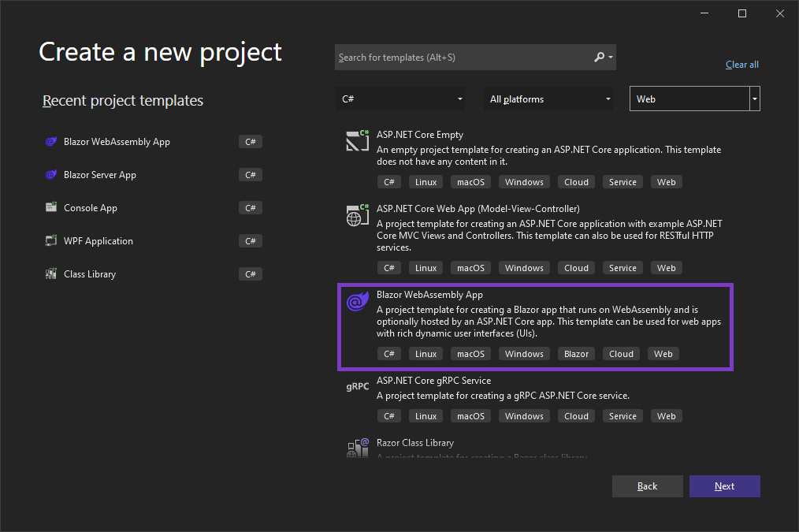Click Service tag under ASP.NET Core Empty
This screenshot has width=799, height=532.
(x=622, y=182)
